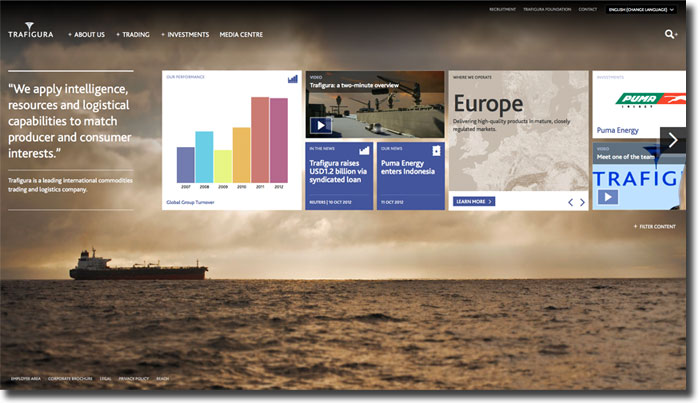The height and width of the screenshot is (403, 700).
Task: Go to next region in Europe tile
Action: tap(582, 202)
